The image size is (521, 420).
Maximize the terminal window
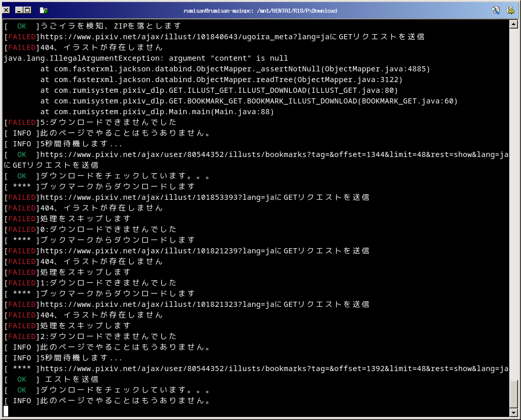tap(28, 10)
